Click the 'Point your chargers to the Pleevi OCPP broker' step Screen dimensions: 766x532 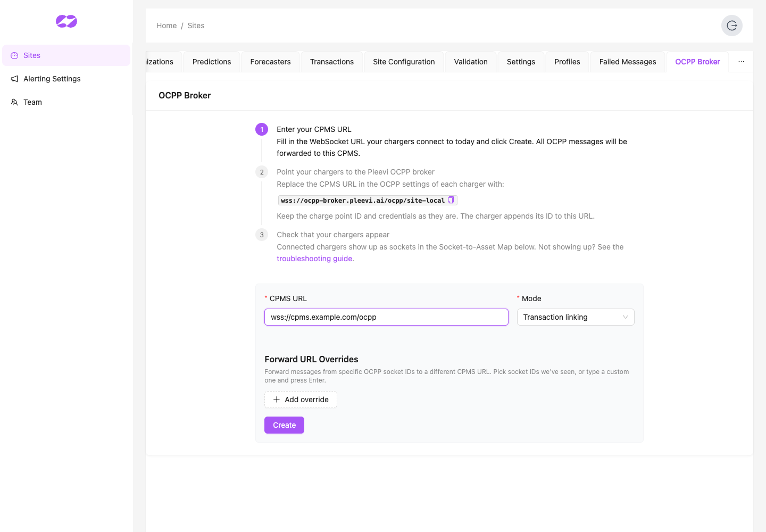click(355, 172)
